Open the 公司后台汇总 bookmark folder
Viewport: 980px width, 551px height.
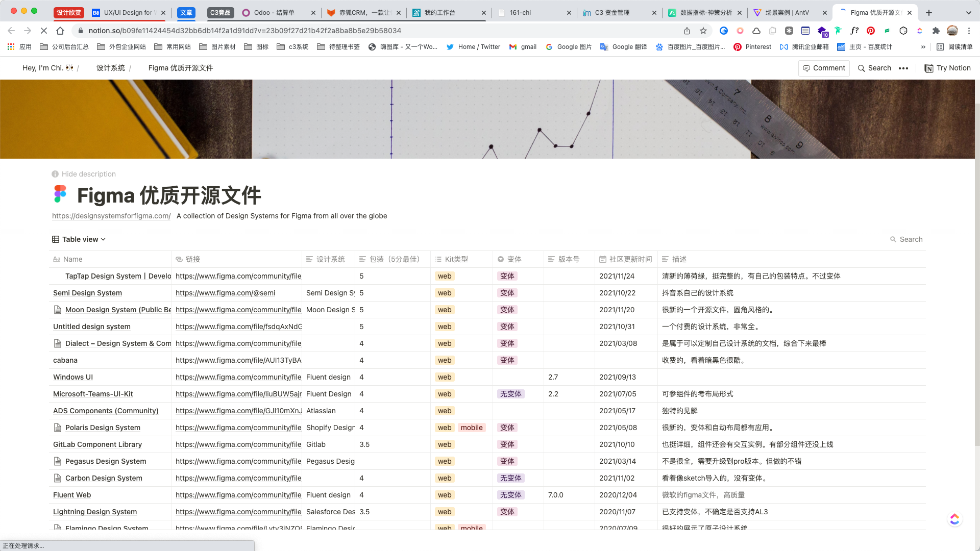(64, 47)
